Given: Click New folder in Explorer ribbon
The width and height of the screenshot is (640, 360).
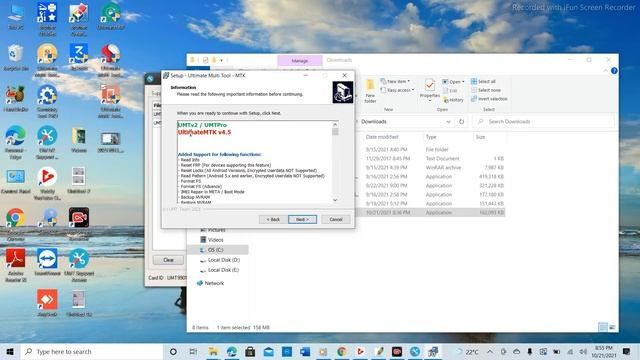Looking at the screenshot, I should tap(370, 91).
